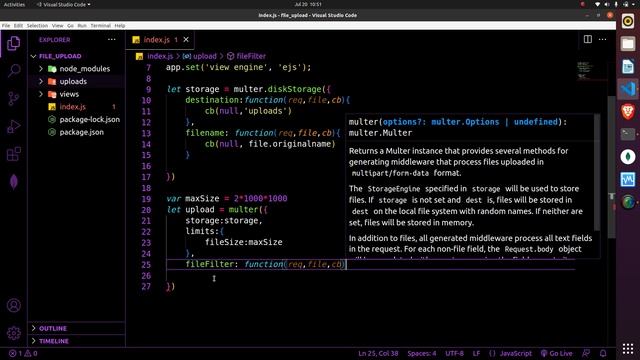The image size is (640, 360).
Task: Show Applications grid in dock
Action: (x=628, y=349)
